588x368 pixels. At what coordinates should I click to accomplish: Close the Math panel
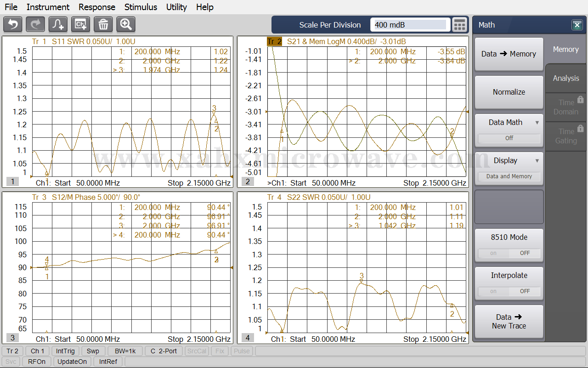[577, 25]
